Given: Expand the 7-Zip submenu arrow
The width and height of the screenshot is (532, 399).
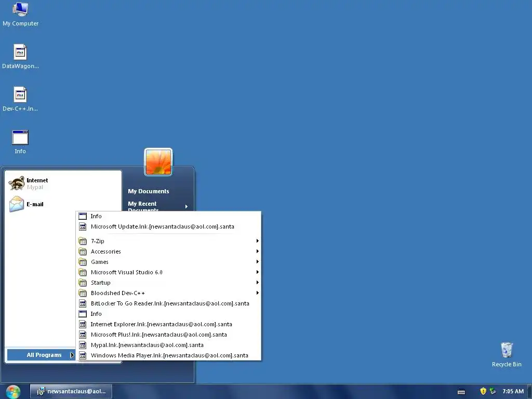Looking at the screenshot, I should tap(258, 241).
